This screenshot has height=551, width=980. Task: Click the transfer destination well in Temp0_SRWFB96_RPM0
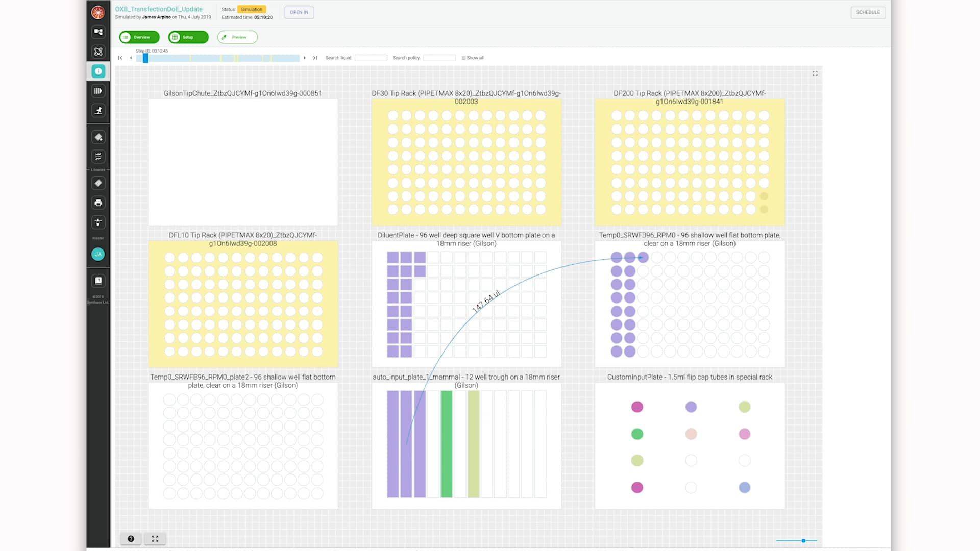tap(643, 258)
